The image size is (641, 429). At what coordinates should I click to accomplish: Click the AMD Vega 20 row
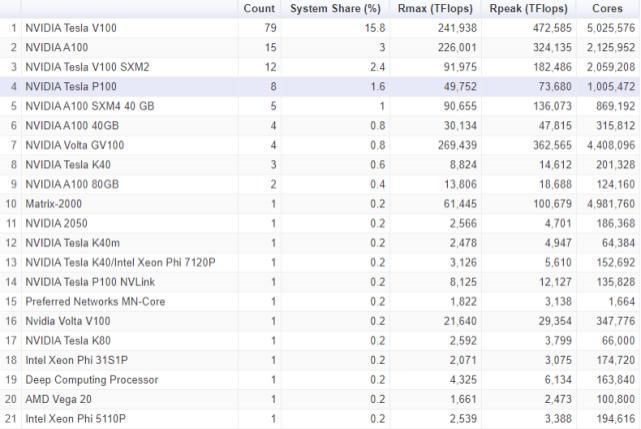pyautogui.click(x=320, y=399)
